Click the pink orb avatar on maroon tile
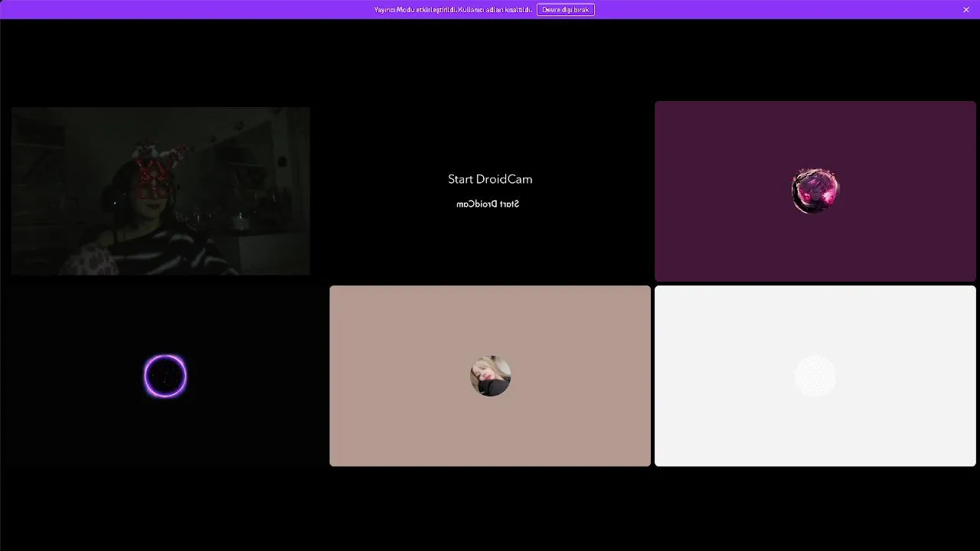This screenshot has width=980, height=551. click(815, 191)
